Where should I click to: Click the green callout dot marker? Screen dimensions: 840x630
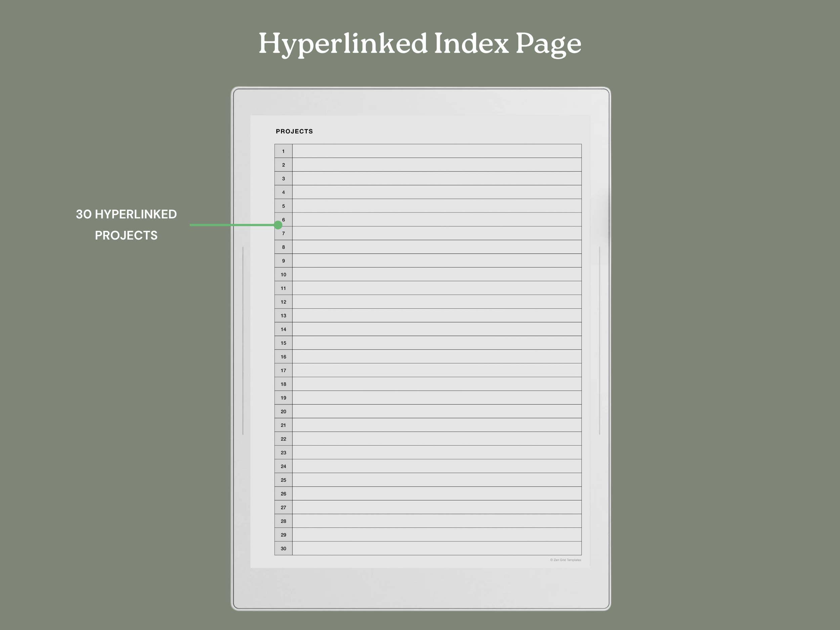click(x=278, y=225)
